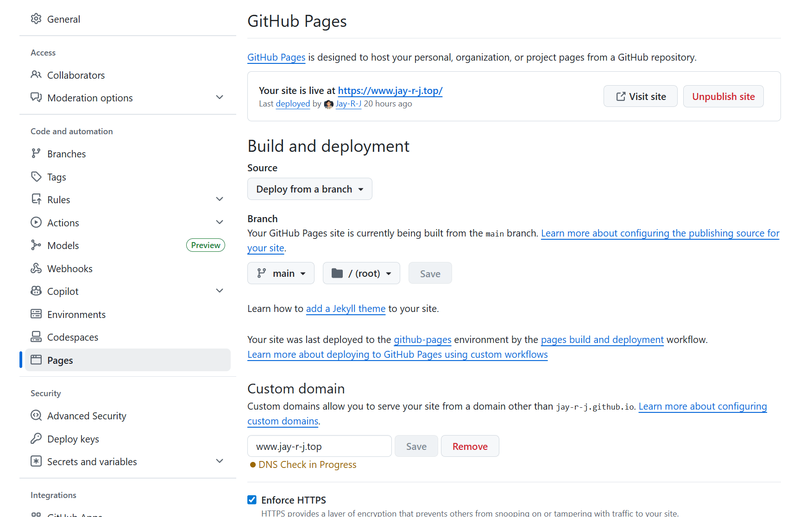The image size is (812, 517).
Task: Click the Codespaces icon in sidebar
Action: (36, 337)
